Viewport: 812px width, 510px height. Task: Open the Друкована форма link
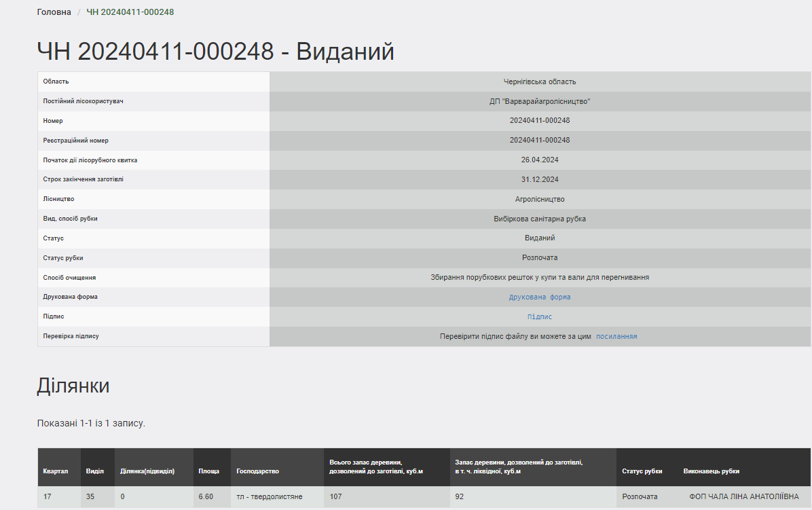pos(539,297)
